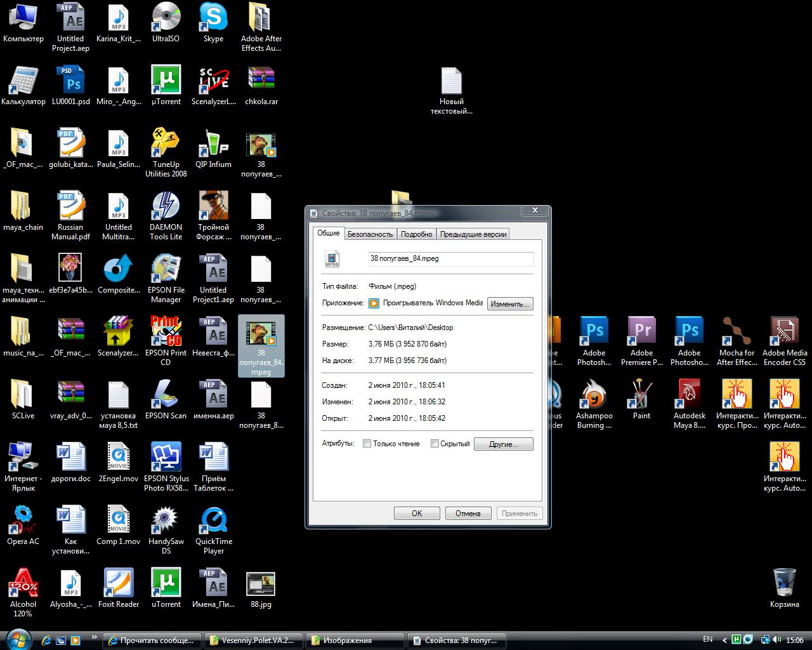This screenshot has width=812, height=650.
Task: Select the EPSON Print CD shortcut
Action: (x=166, y=341)
